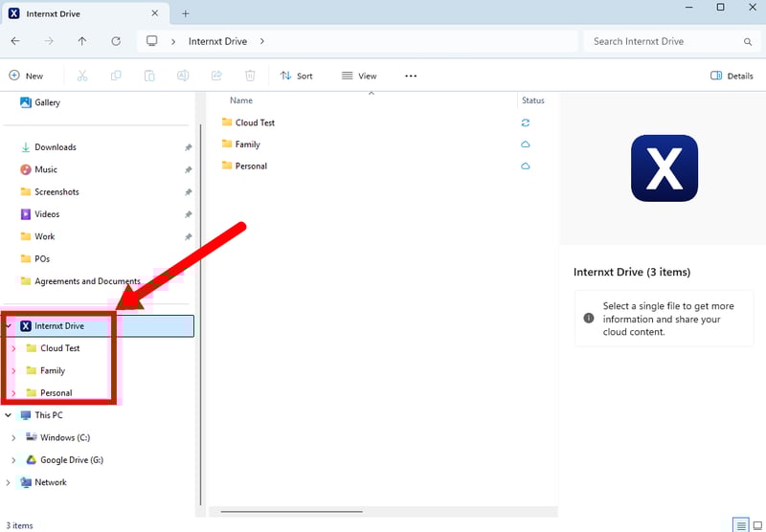Click the cloud status icon for Family
766x532 pixels.
click(x=525, y=144)
